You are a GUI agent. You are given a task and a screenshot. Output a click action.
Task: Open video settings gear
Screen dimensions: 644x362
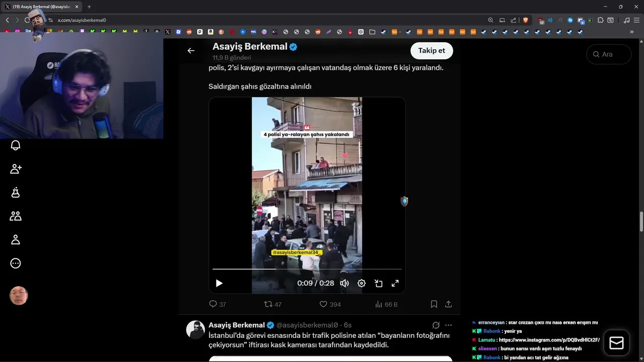point(361,283)
